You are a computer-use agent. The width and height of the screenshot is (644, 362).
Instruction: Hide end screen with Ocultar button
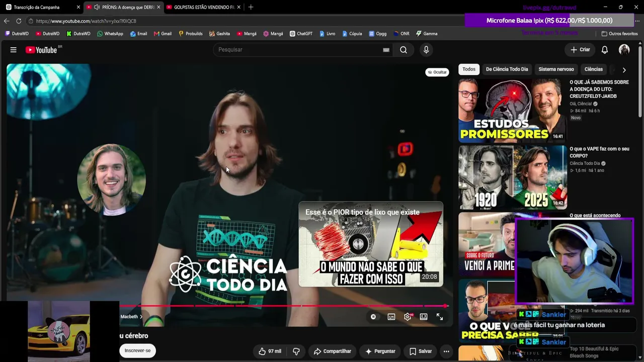[437, 72]
